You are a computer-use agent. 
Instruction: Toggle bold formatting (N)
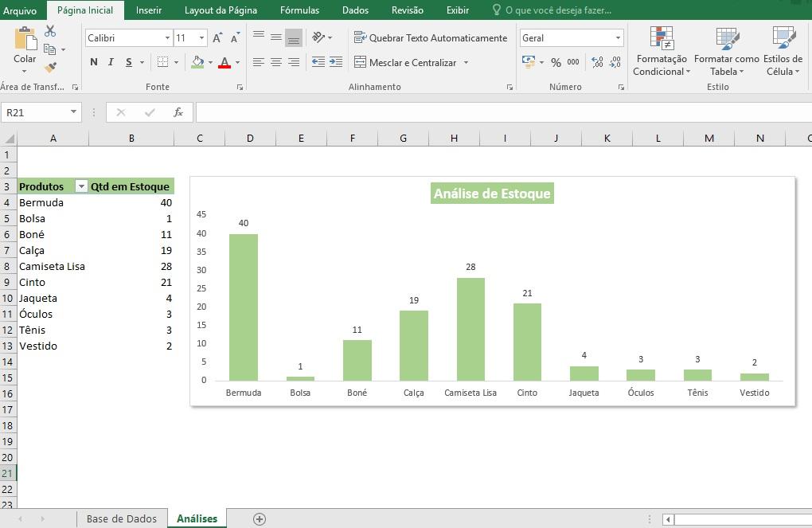tap(94, 62)
